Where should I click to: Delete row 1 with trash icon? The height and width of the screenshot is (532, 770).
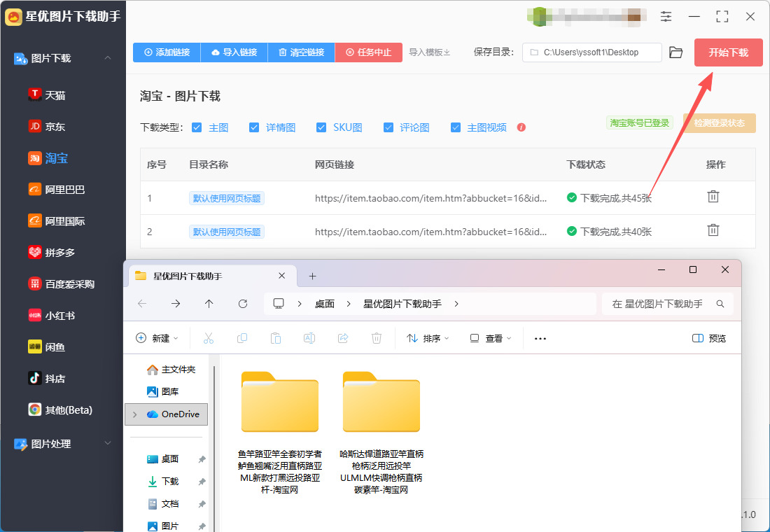tap(713, 197)
